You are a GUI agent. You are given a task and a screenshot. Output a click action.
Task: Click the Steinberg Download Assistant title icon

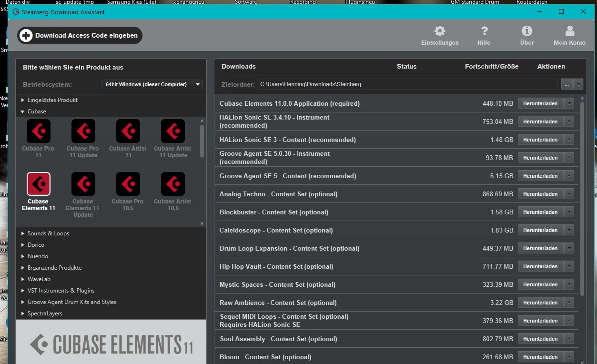coord(16,12)
